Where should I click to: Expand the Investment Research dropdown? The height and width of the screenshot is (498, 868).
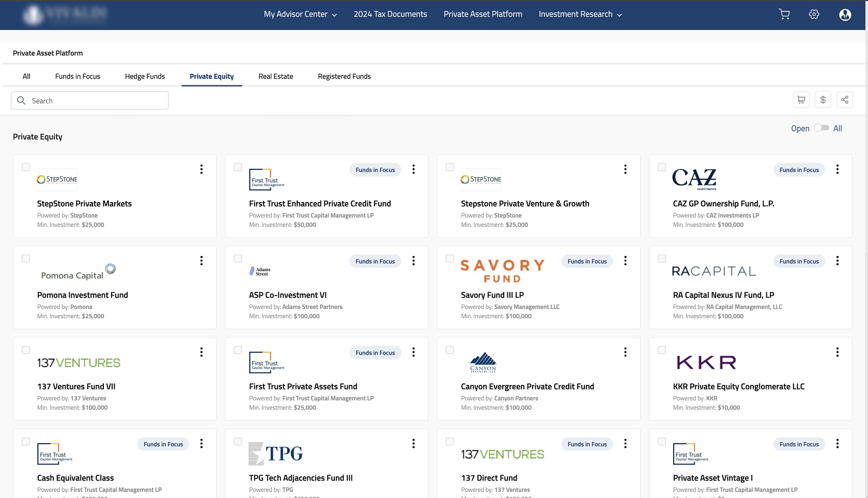(x=580, y=14)
